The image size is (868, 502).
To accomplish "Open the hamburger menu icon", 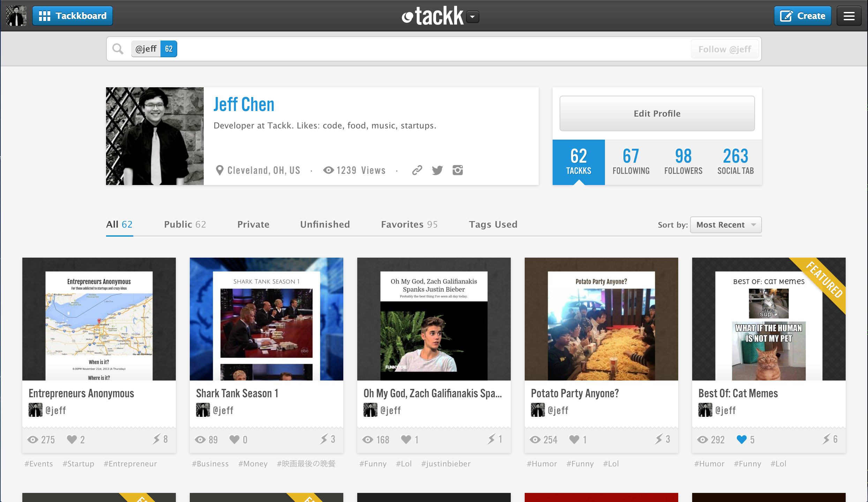I will (x=849, y=16).
